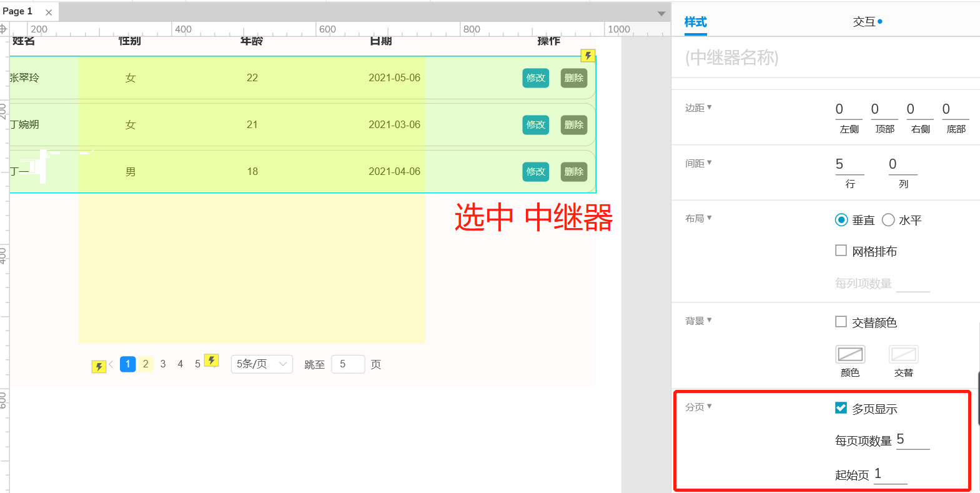Click 修改 button in 张翠玲 row
980x493 pixels.
(x=536, y=78)
